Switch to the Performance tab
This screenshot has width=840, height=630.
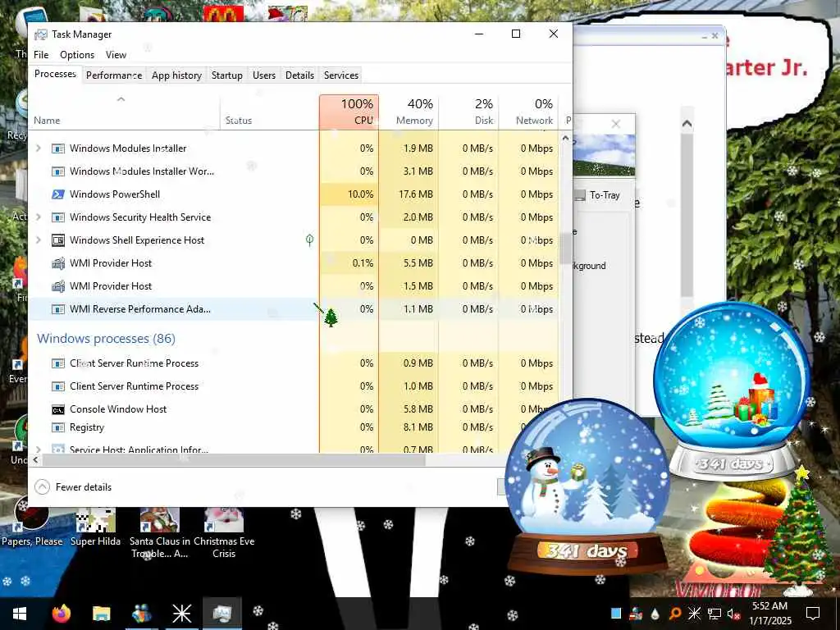(x=114, y=75)
